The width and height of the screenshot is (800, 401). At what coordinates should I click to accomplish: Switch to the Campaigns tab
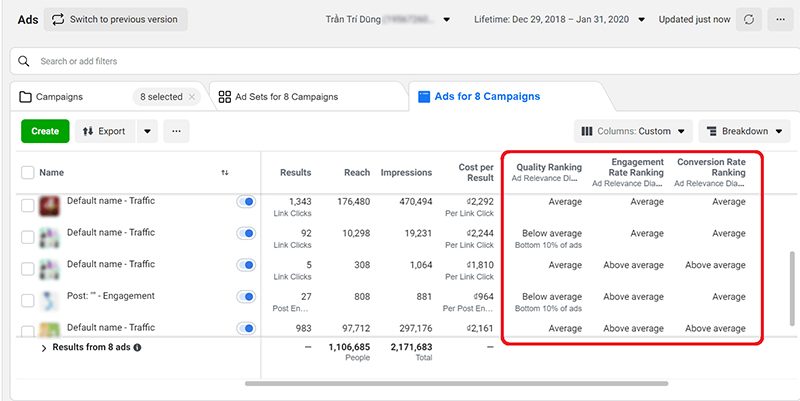tap(59, 97)
